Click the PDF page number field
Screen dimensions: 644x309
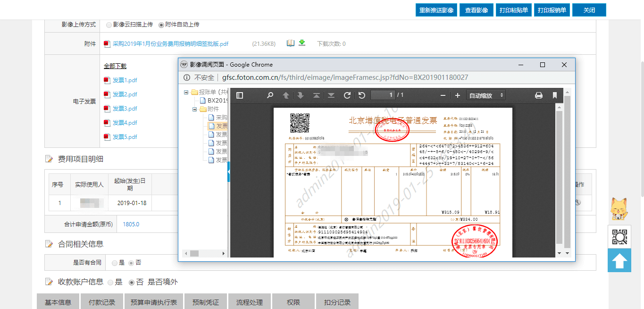[383, 95]
